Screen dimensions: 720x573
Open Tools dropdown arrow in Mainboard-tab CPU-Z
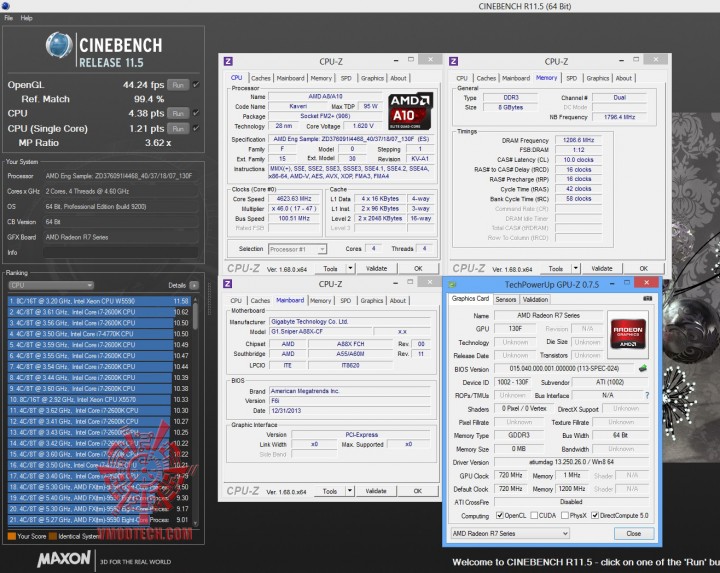(x=350, y=491)
